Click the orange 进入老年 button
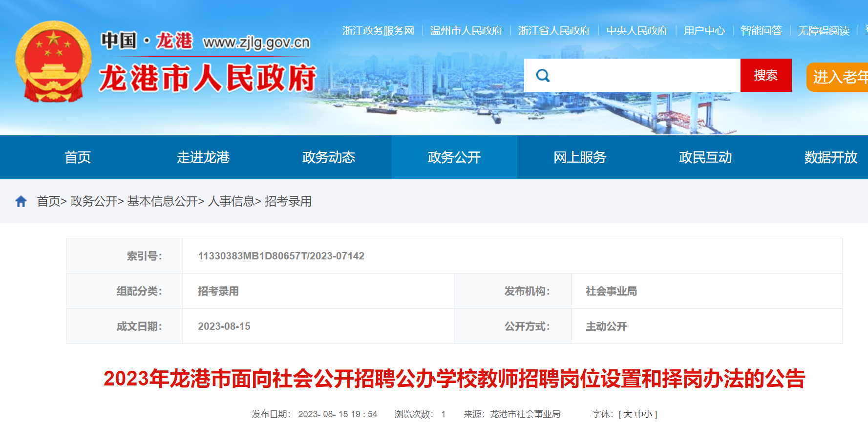The width and height of the screenshot is (868, 426). tap(837, 77)
